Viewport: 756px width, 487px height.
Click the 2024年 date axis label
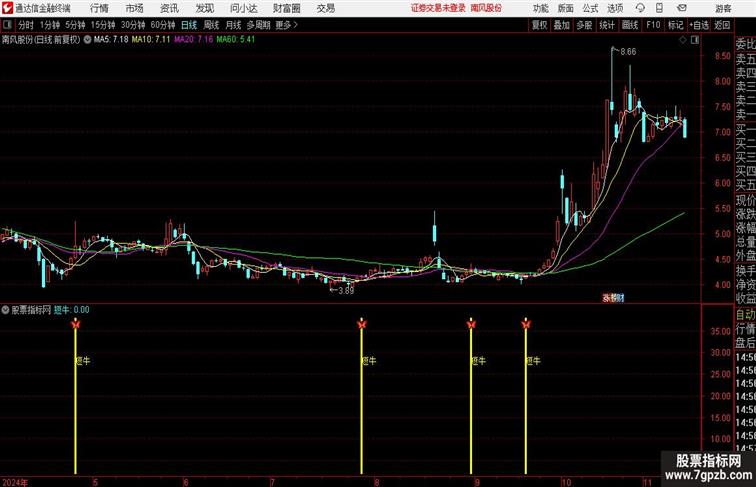point(15,482)
